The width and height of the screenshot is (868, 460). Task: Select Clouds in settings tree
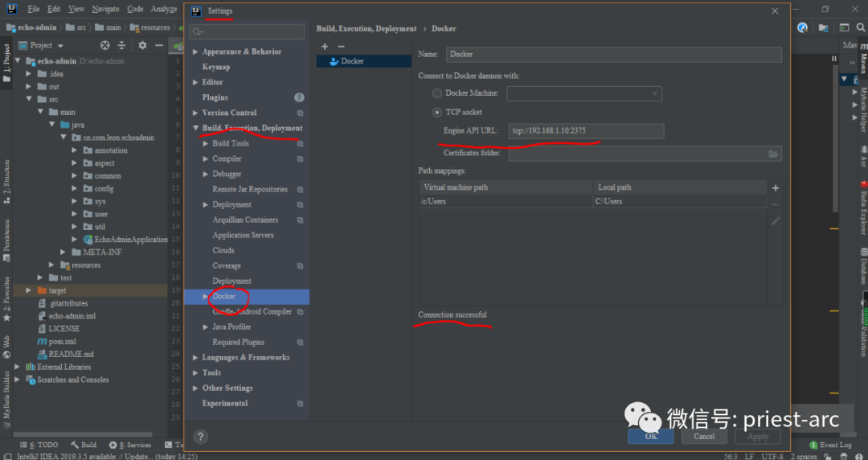point(223,250)
